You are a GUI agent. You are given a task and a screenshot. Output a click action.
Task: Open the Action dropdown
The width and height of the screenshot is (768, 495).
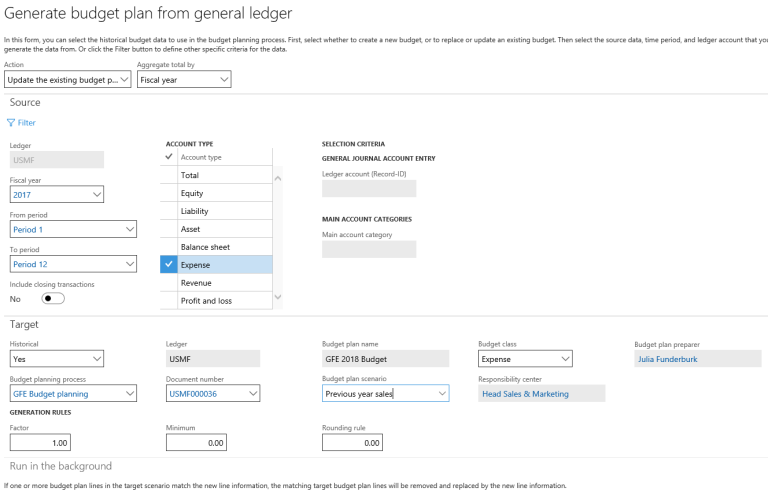(68, 80)
